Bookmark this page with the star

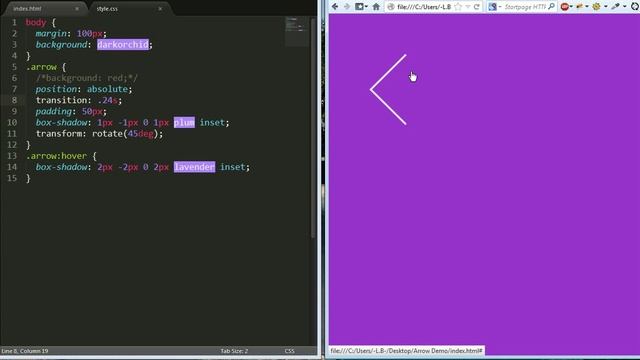tap(458, 7)
